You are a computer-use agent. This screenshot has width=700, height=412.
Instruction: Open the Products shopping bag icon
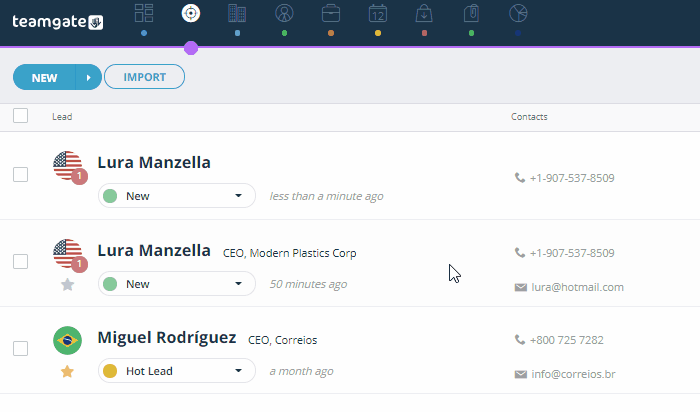point(424,13)
